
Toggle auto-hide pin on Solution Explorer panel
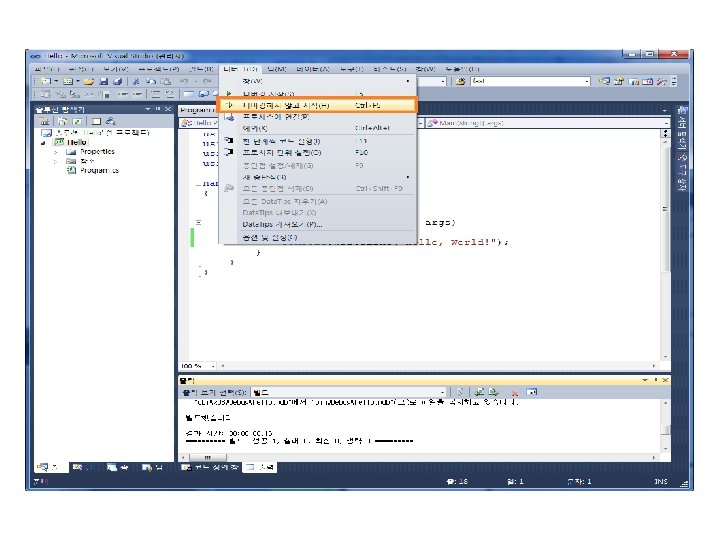(158, 109)
